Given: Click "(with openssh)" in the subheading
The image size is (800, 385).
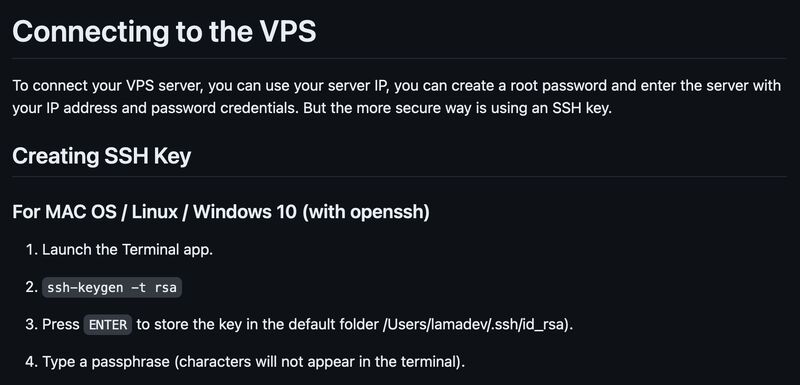Looking at the screenshot, I should (x=366, y=212).
